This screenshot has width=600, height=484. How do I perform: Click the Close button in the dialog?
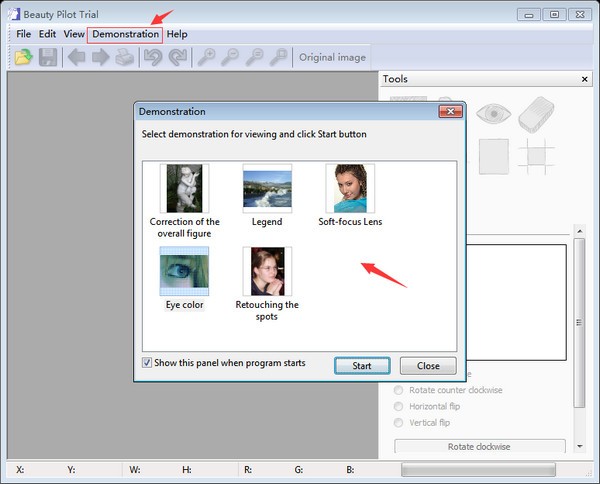(427, 366)
